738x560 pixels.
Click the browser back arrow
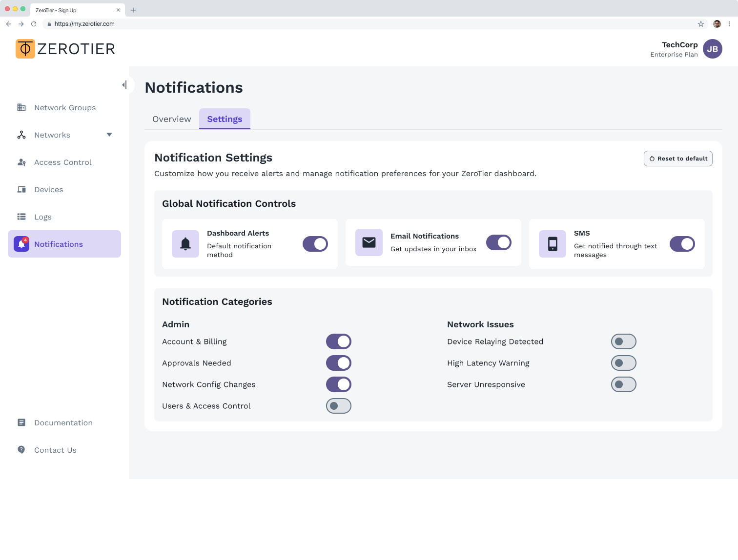click(x=8, y=24)
